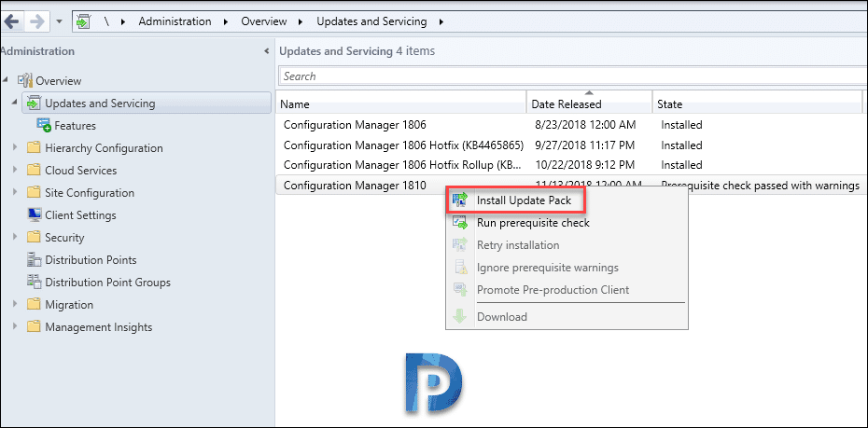Click the Distribution Points server icon
This screenshot has width=868, height=428.
(35, 259)
